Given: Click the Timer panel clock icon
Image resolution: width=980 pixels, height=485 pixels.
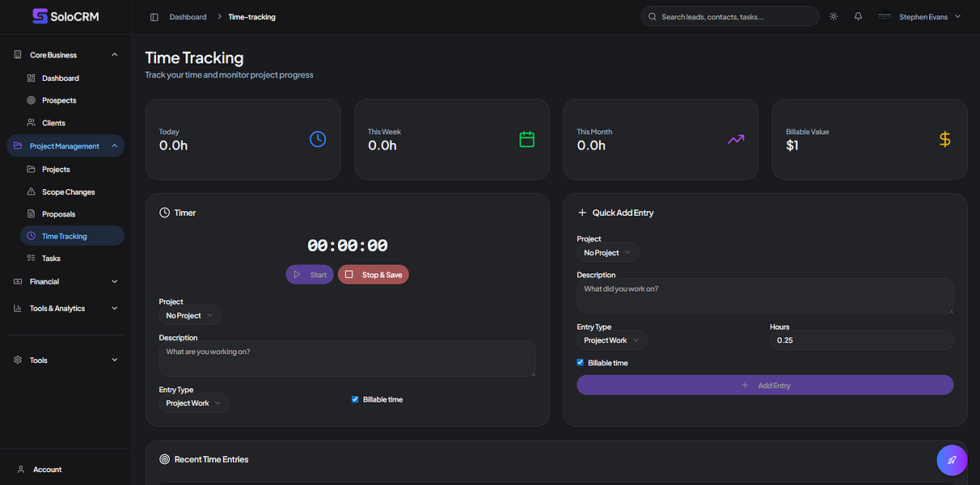Looking at the screenshot, I should pos(165,213).
